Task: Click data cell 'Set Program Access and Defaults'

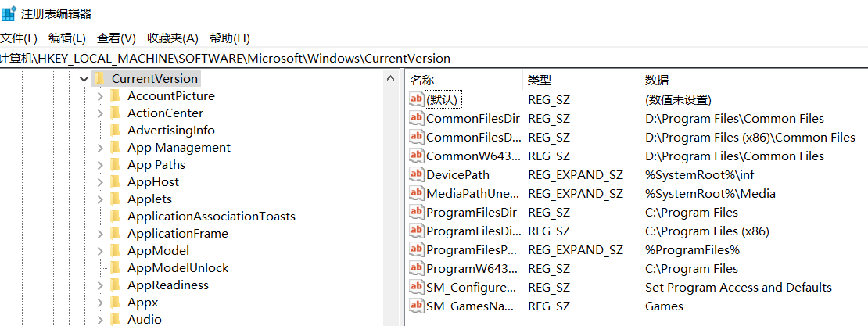Action: point(738,287)
